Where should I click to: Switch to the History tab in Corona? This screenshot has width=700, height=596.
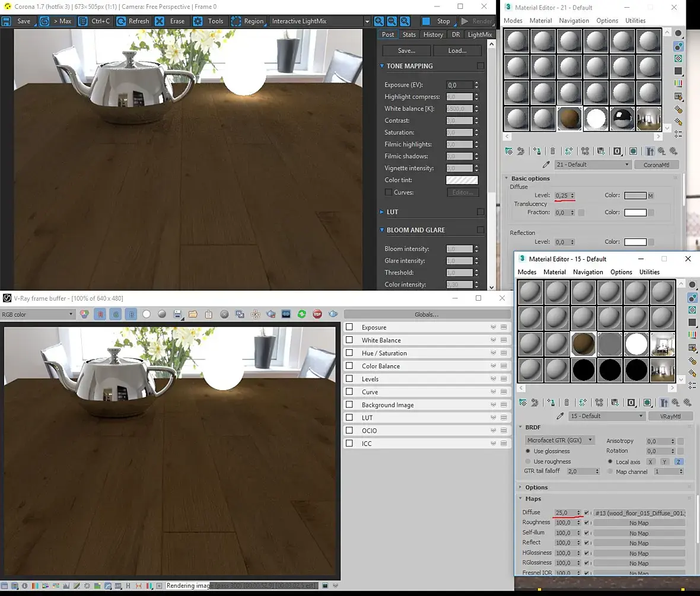pyautogui.click(x=433, y=34)
